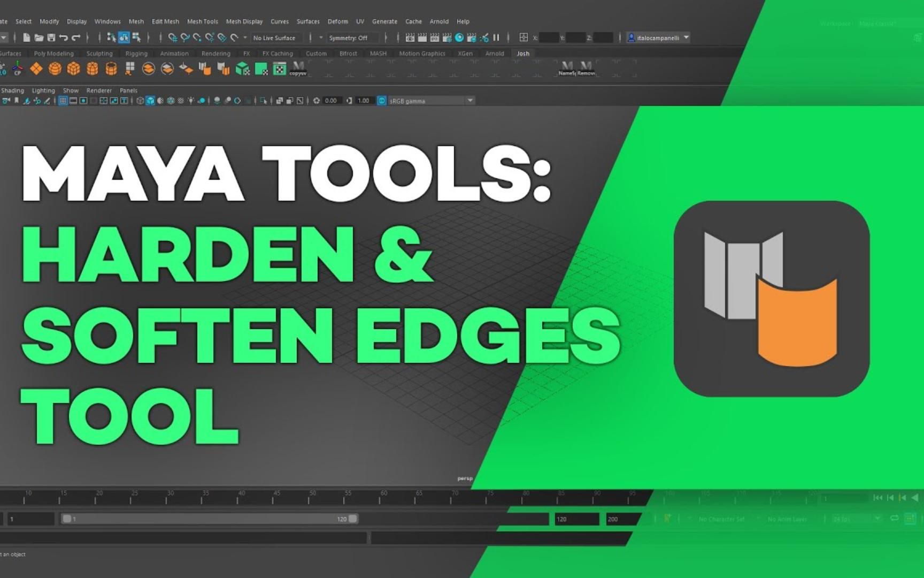Create polygon cube from shelf
Viewport: 924px width, 578px height.
tap(73, 69)
